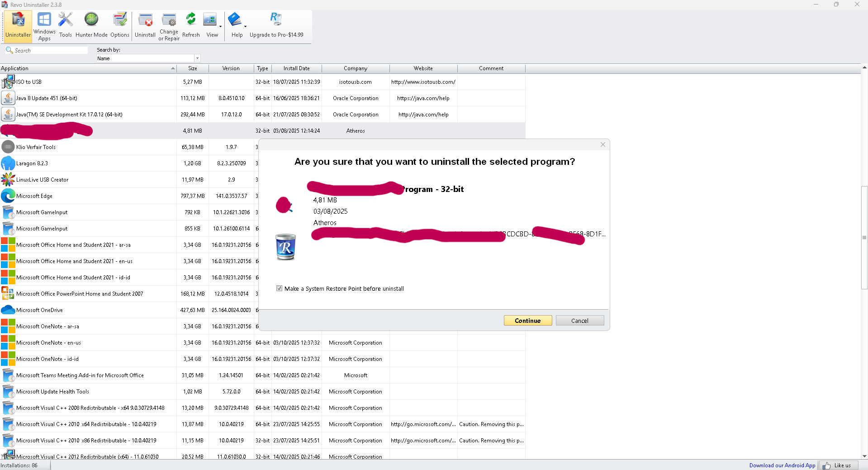Image resolution: width=868 pixels, height=470 pixels.
Task: Sort by Install Date column header
Action: point(297,68)
